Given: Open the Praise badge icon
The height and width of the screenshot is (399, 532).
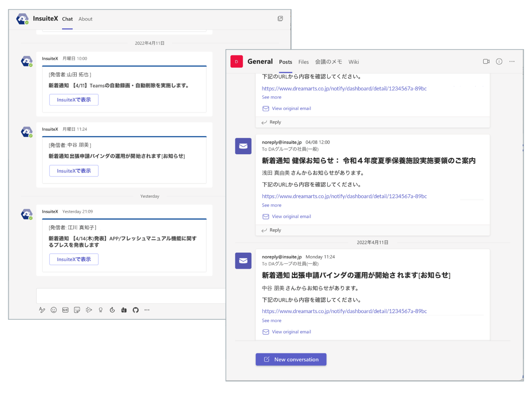Looking at the screenshot, I should click(x=101, y=310).
